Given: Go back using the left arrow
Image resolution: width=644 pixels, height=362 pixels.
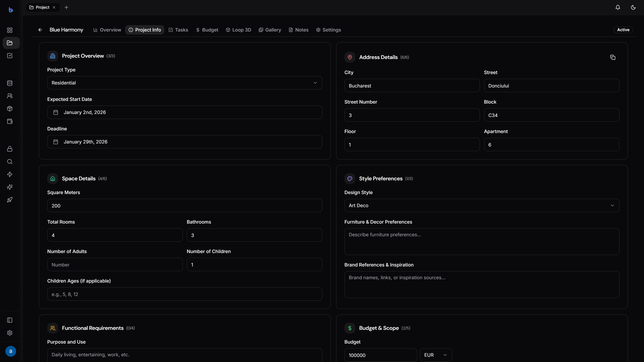Looking at the screenshot, I should coord(40,30).
